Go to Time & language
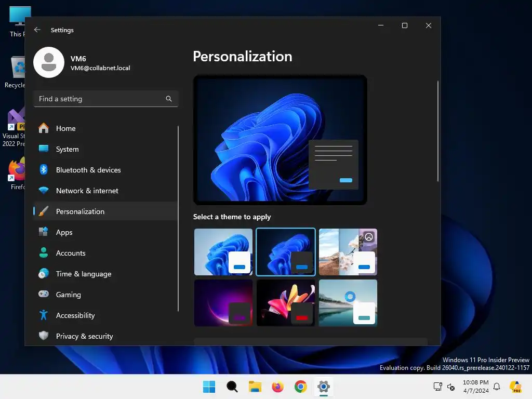The width and height of the screenshot is (532, 399). click(105, 273)
